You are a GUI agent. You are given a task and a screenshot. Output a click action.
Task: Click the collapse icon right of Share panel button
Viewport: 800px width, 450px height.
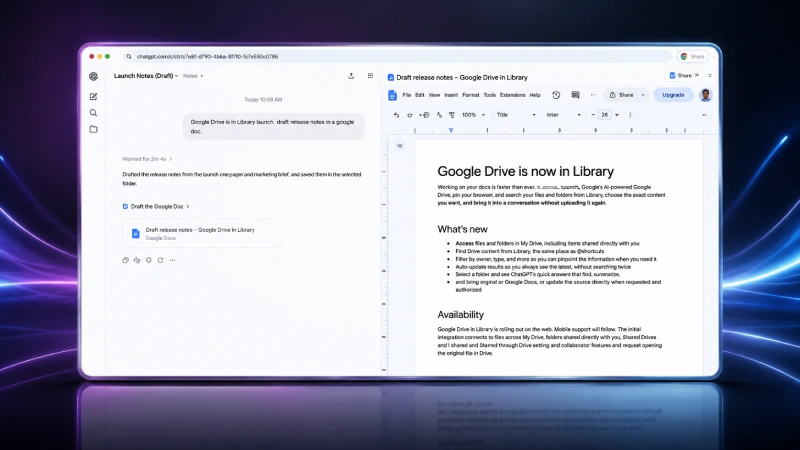click(x=710, y=76)
